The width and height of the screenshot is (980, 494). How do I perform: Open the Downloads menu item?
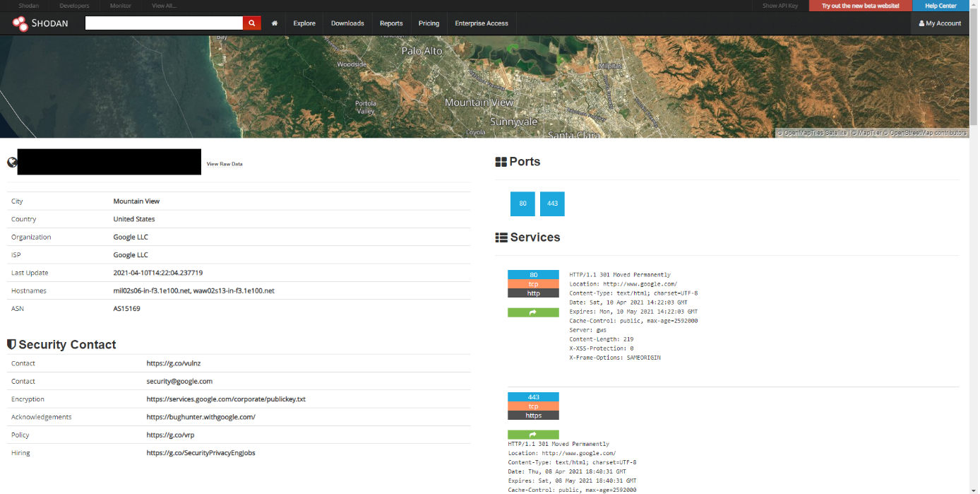click(347, 23)
